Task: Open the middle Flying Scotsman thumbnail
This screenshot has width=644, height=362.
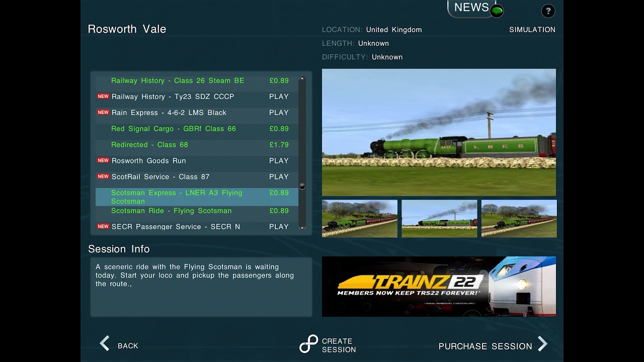Action: (x=439, y=219)
